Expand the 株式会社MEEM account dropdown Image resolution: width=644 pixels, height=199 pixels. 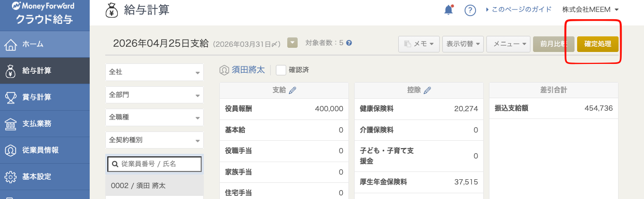591,10
